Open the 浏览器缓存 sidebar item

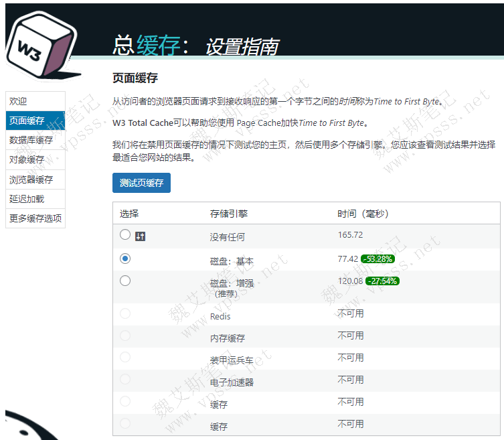pos(35,179)
